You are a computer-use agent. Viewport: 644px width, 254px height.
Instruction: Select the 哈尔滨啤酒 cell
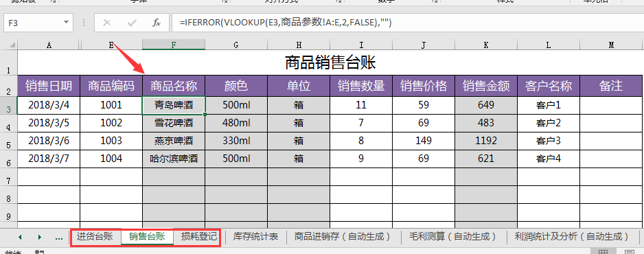click(x=174, y=159)
